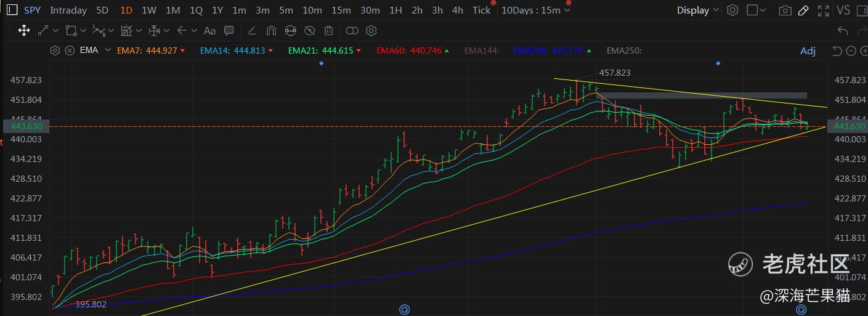Toggle the left sidebar panel icon

[12, 10]
